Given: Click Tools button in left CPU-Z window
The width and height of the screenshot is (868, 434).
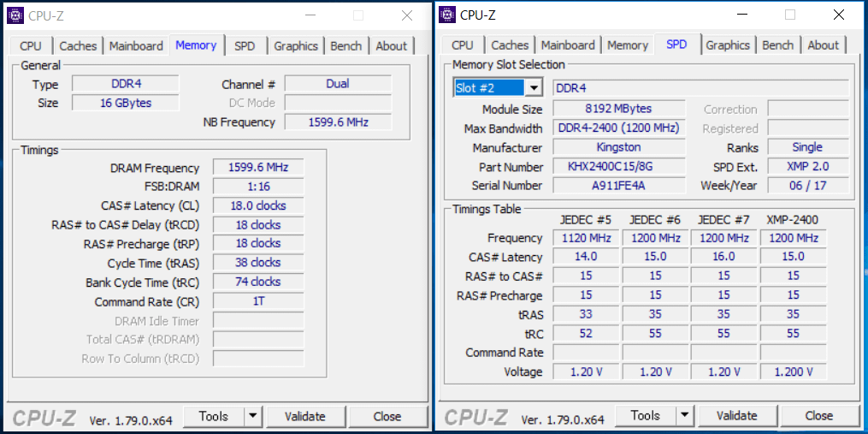Looking at the screenshot, I should (x=214, y=416).
